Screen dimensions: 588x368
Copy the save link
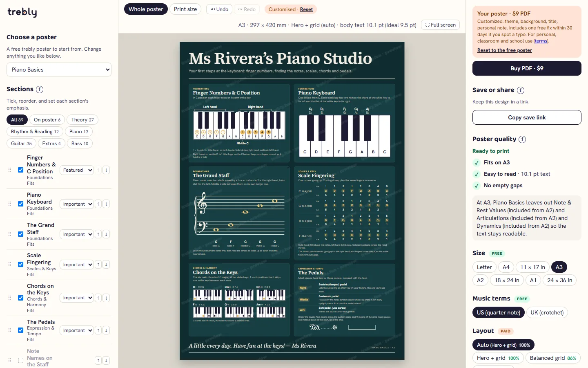coord(527,117)
